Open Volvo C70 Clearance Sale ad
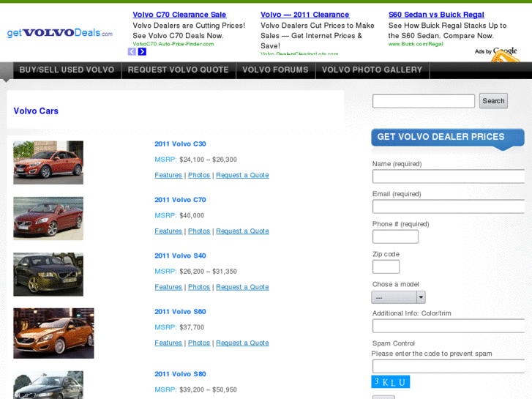Viewport: 532px width, 399px height. coord(179,15)
